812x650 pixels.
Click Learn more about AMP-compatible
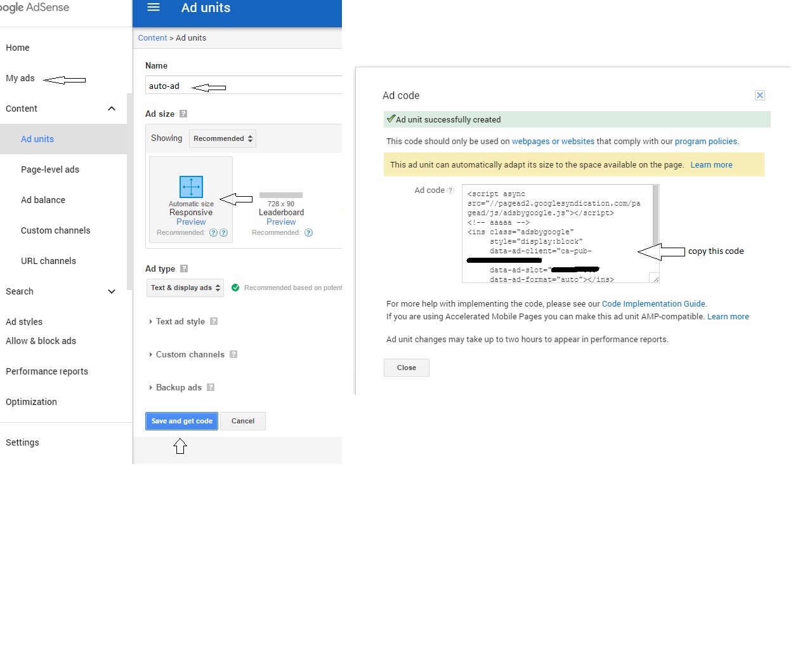pos(728,317)
